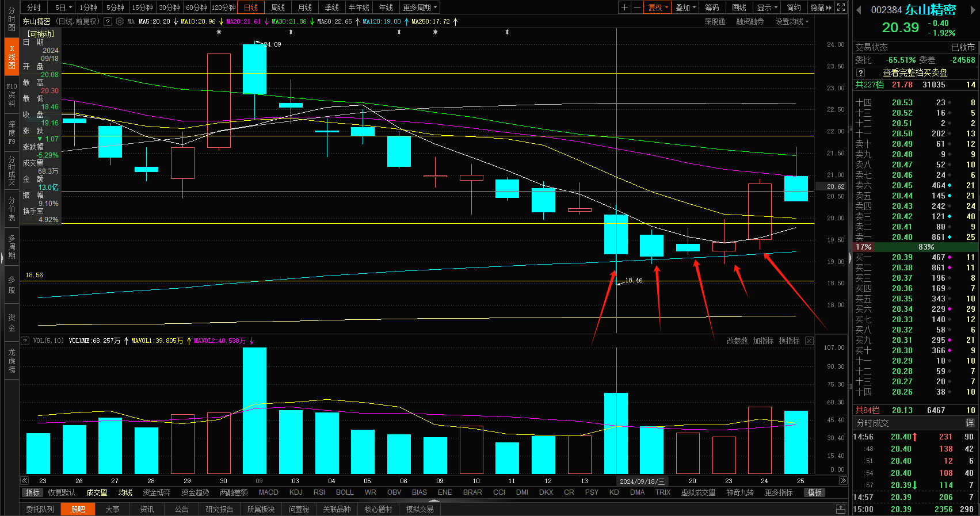This screenshot has width=980, height=516.
Task: Click the 改参数 button
Action: pyautogui.click(x=737, y=341)
